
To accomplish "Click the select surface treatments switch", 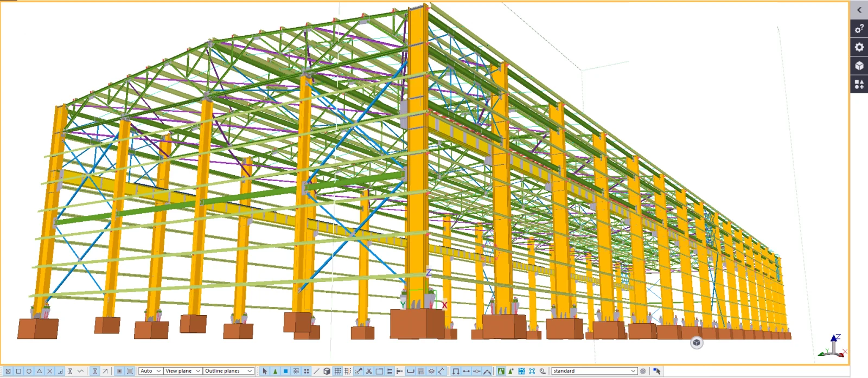I will pyautogui.click(x=296, y=371).
